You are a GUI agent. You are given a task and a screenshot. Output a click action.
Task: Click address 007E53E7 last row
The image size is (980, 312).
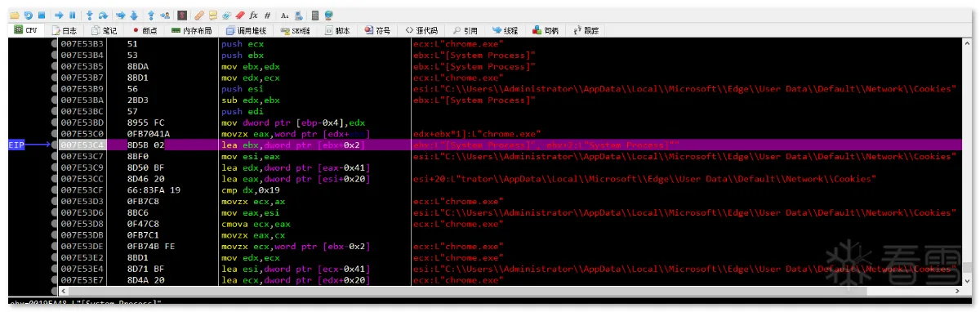82,280
